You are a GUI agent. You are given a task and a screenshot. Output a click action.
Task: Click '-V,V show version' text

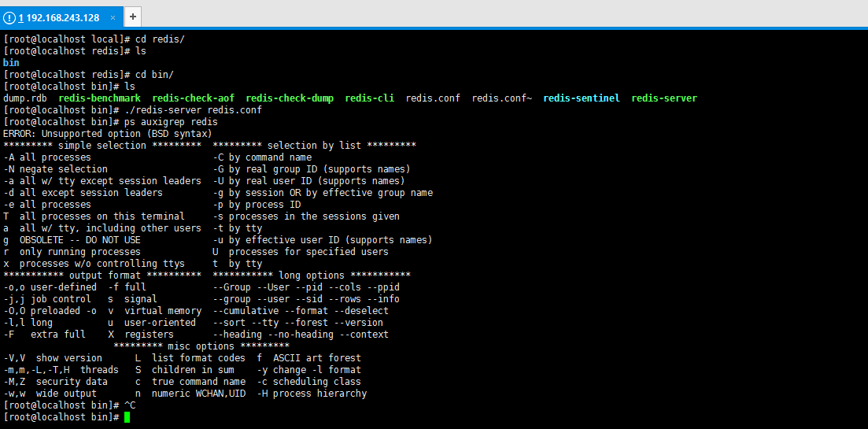(x=53, y=358)
